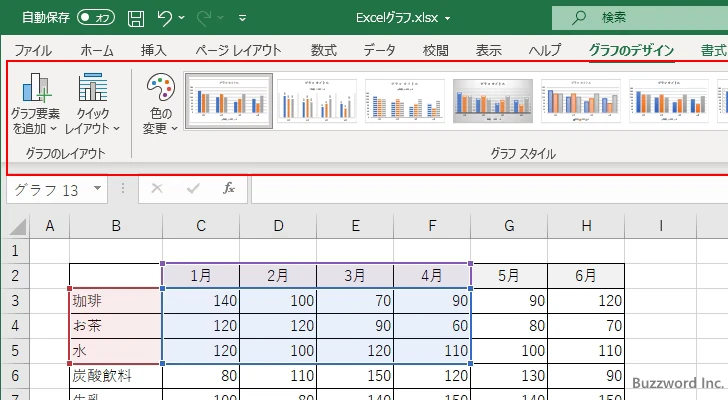Screen dimensions: 728x400
Task: Click the formula bar Cancel X icon
Action: pyautogui.click(x=157, y=188)
